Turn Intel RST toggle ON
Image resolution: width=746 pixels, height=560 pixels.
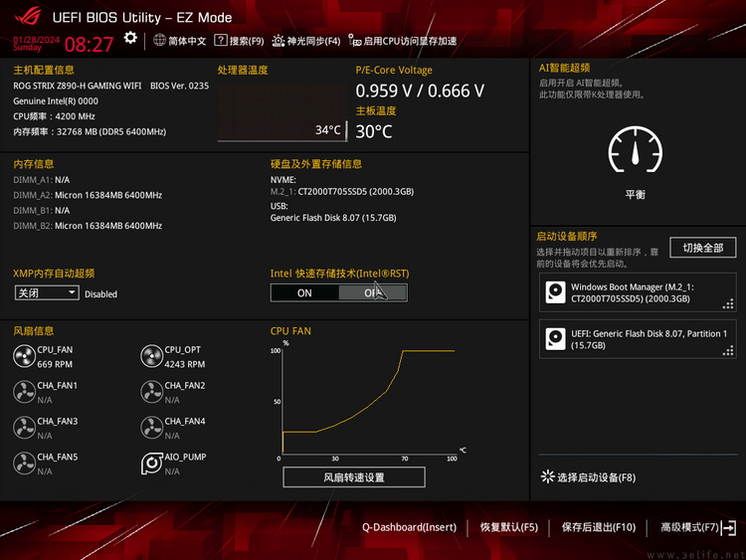[x=304, y=293]
